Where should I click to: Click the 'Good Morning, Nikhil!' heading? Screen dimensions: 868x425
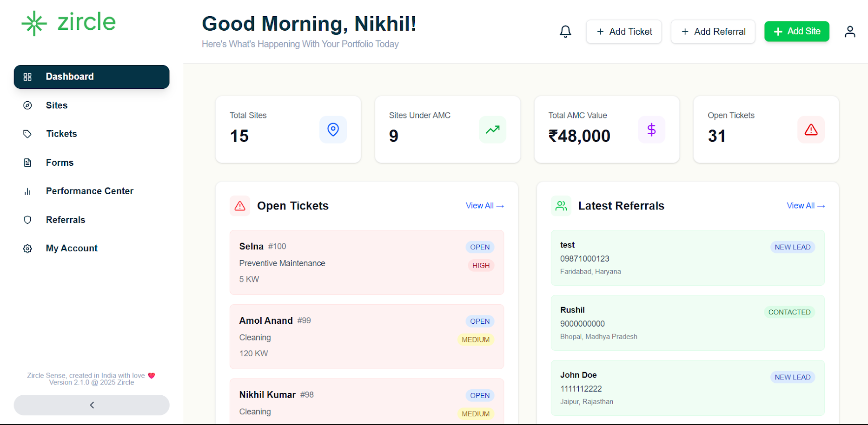pyautogui.click(x=309, y=24)
